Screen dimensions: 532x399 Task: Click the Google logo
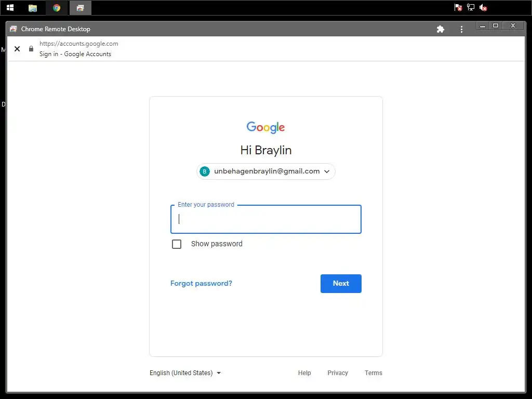pyautogui.click(x=265, y=127)
